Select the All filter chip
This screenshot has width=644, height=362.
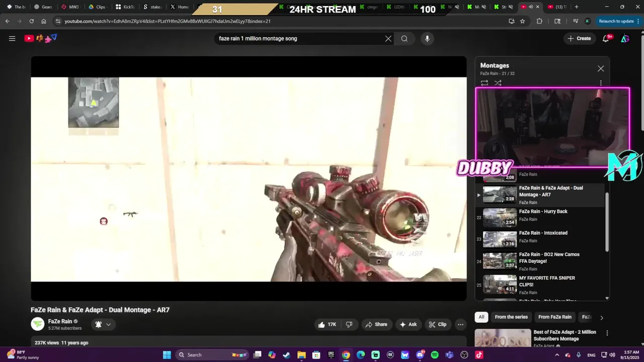point(481,317)
